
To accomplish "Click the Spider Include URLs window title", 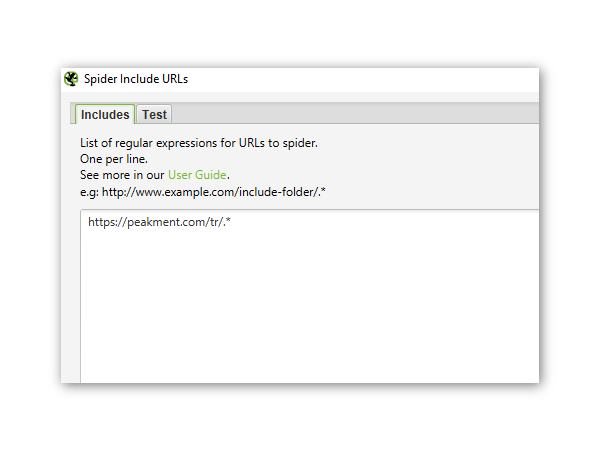I will [x=136, y=79].
